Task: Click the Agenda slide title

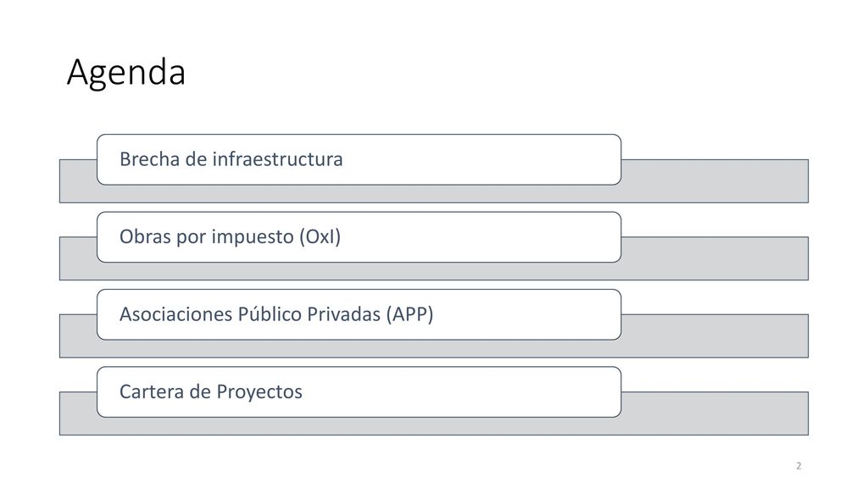Action: click(x=126, y=73)
